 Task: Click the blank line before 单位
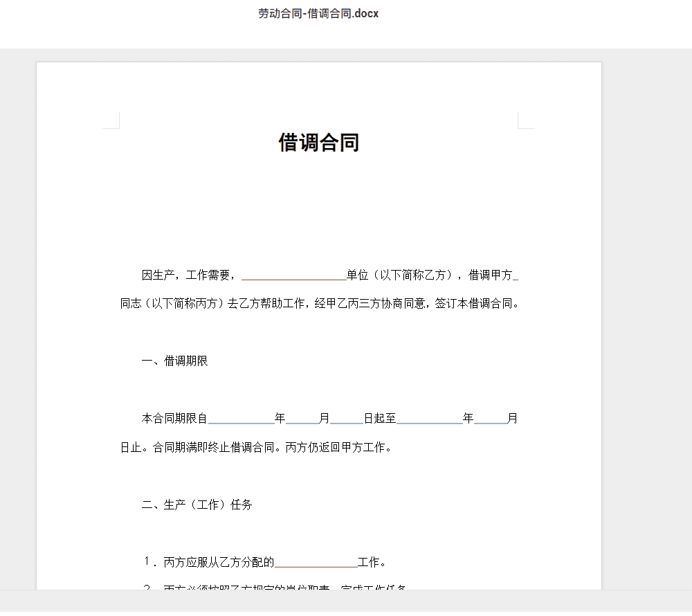tap(294, 276)
